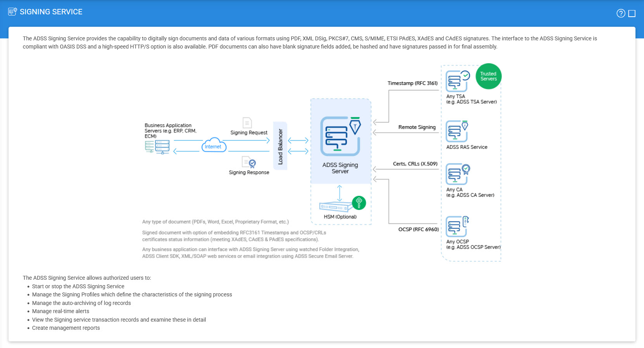Click "Start or stop the ADSS Signing Service" bullet

pos(78,286)
